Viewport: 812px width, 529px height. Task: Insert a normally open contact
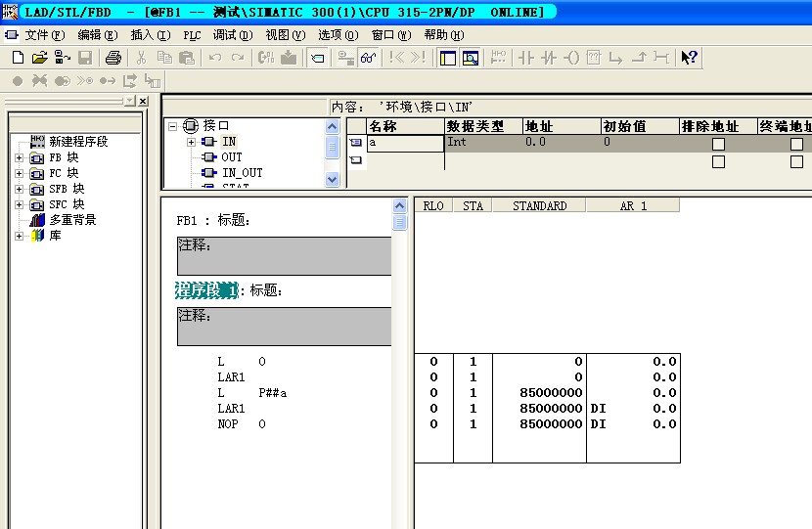click(x=526, y=58)
